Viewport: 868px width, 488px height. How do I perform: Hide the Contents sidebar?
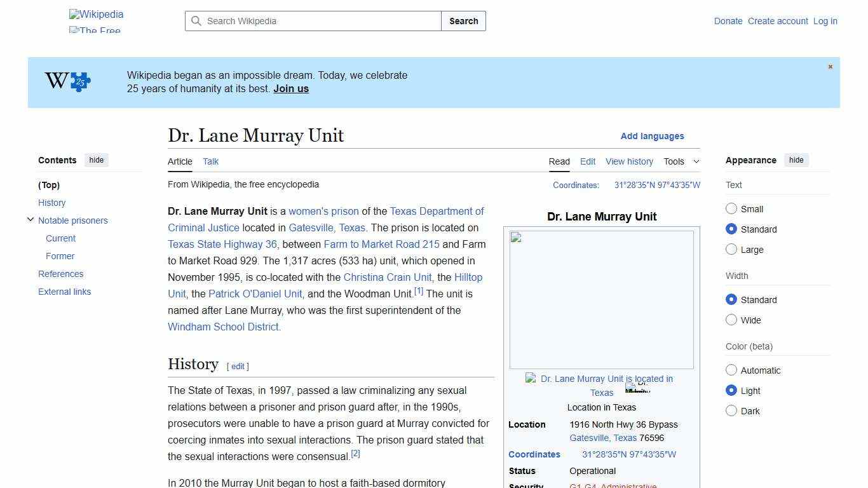tap(96, 160)
